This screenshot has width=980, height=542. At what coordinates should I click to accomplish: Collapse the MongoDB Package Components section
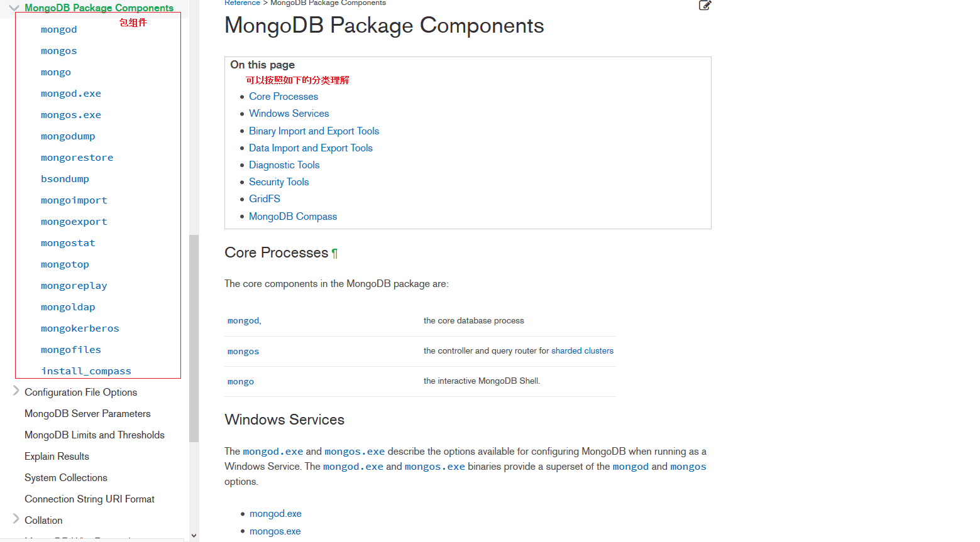tap(14, 8)
